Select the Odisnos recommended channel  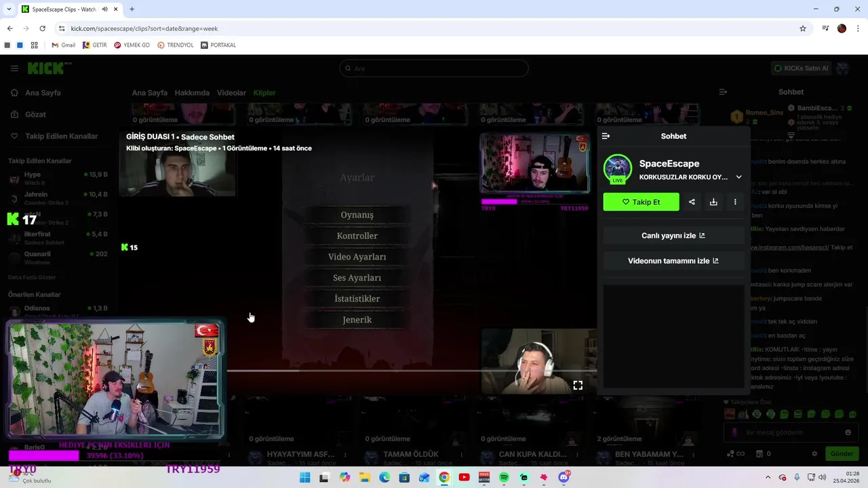(x=58, y=311)
